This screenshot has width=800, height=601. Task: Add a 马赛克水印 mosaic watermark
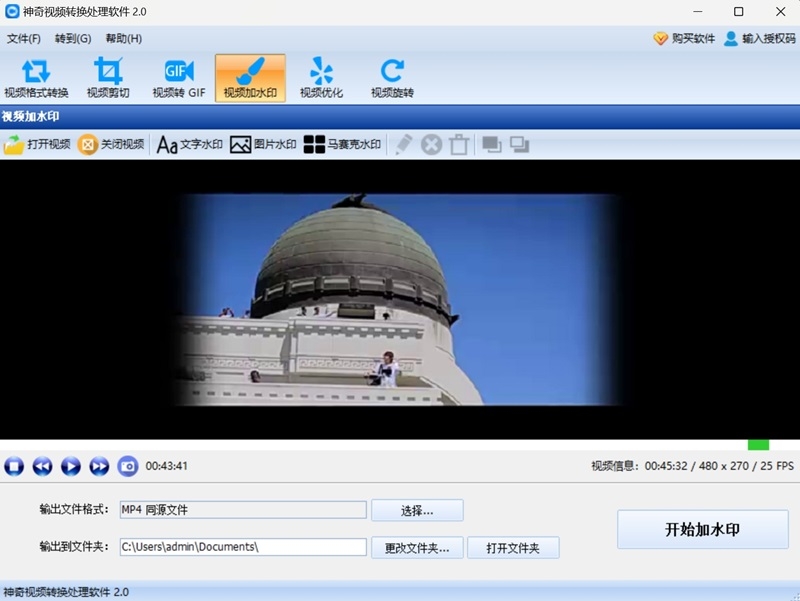342,144
